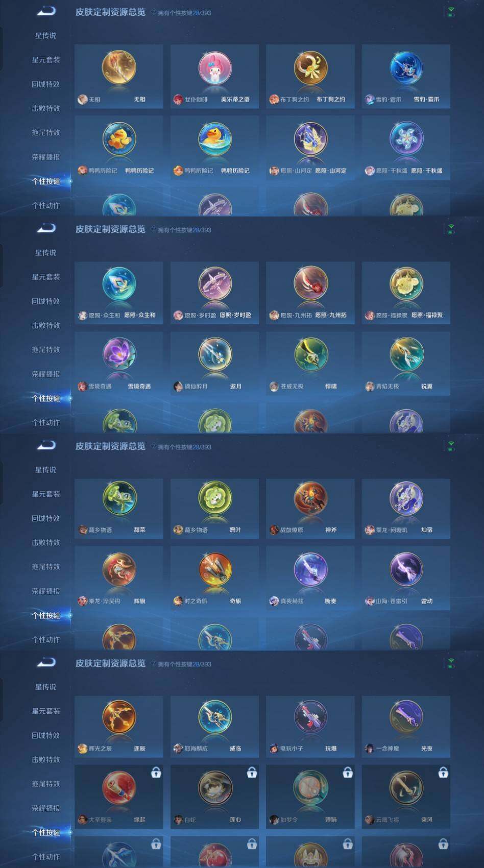Click the topmost back arrow button
Viewport: 484px width, 868px height.
pos(46,11)
